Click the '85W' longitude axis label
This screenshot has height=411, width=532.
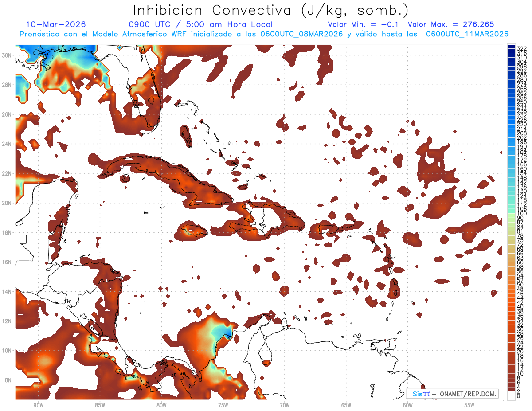click(100, 405)
